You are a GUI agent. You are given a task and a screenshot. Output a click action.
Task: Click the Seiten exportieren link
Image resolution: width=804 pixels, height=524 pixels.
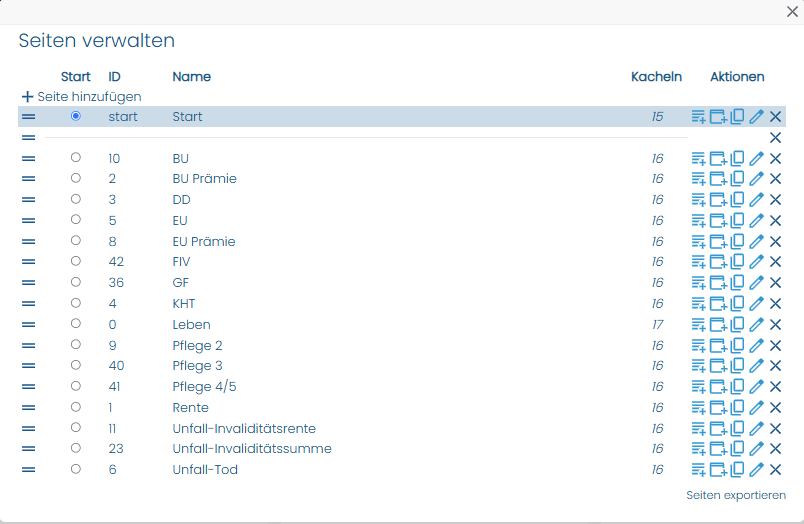tap(736, 495)
